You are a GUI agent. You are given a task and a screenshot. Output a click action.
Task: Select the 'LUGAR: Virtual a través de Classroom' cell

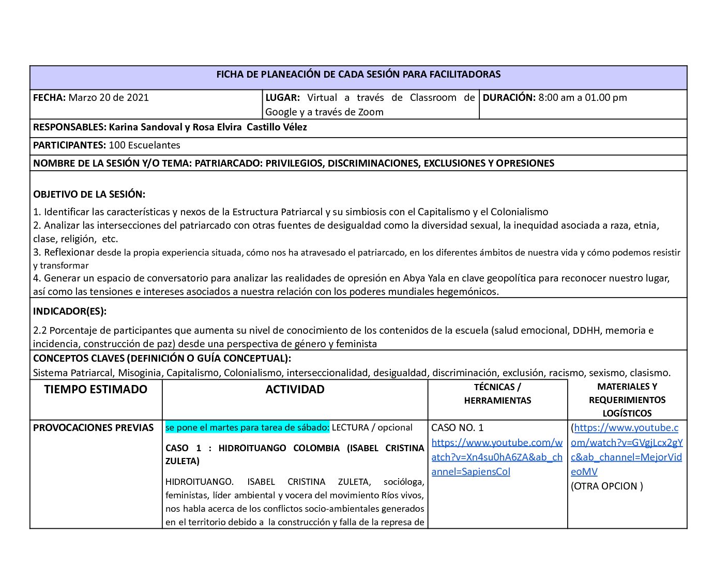coord(371,105)
